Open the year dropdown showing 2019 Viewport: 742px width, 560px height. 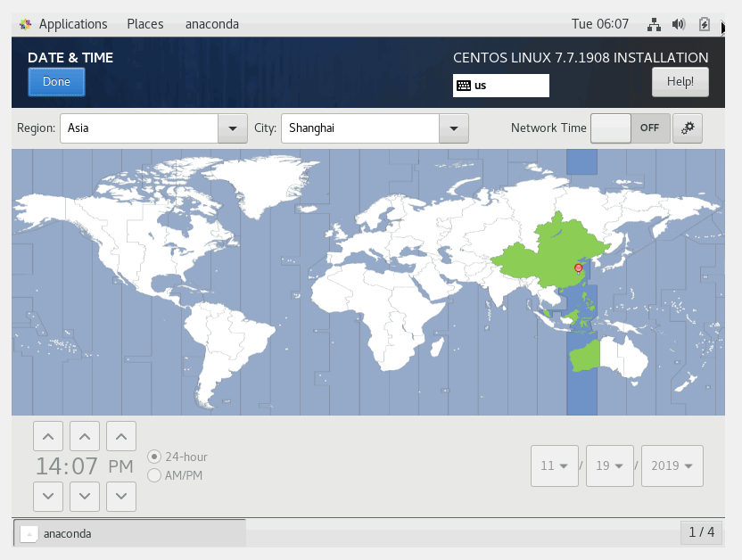click(x=672, y=465)
